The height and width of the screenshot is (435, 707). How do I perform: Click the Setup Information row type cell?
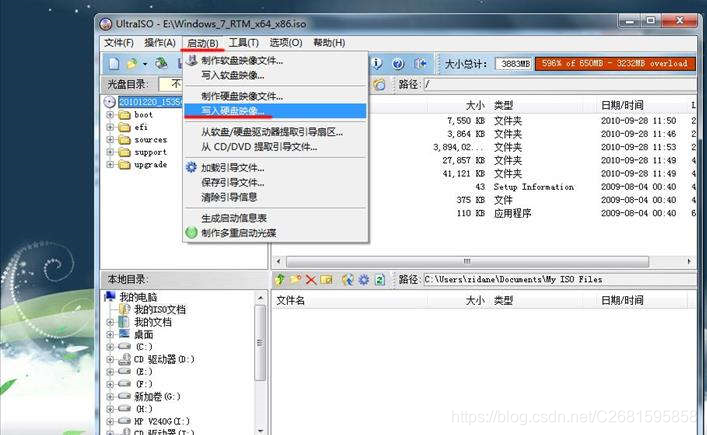533,187
